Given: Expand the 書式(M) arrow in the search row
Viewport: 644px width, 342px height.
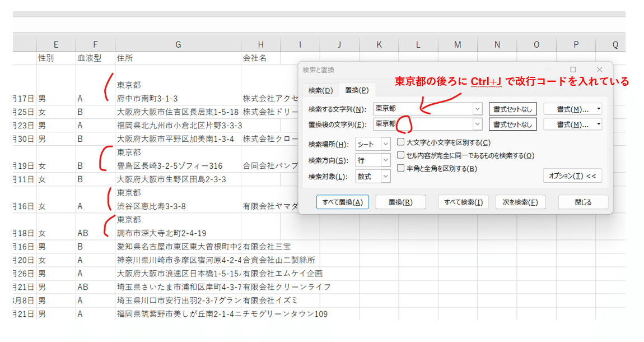Looking at the screenshot, I should [599, 109].
